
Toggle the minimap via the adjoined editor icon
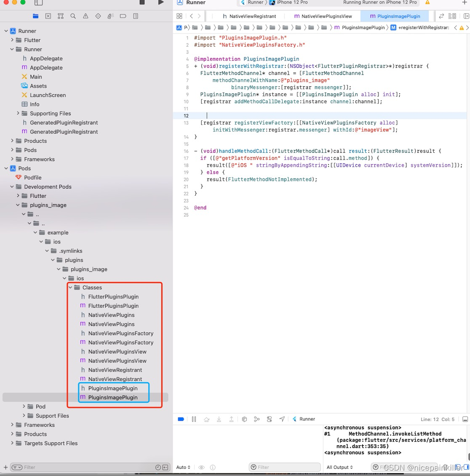click(x=453, y=16)
